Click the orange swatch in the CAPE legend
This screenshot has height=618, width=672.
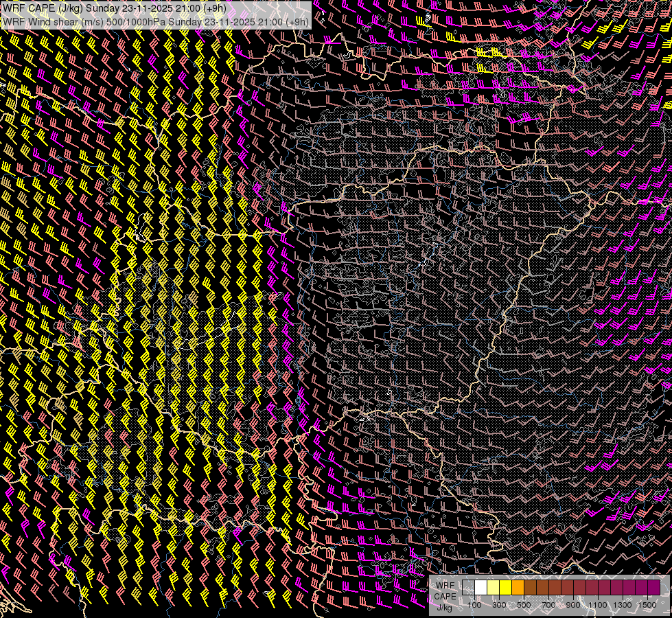pyautogui.click(x=518, y=588)
